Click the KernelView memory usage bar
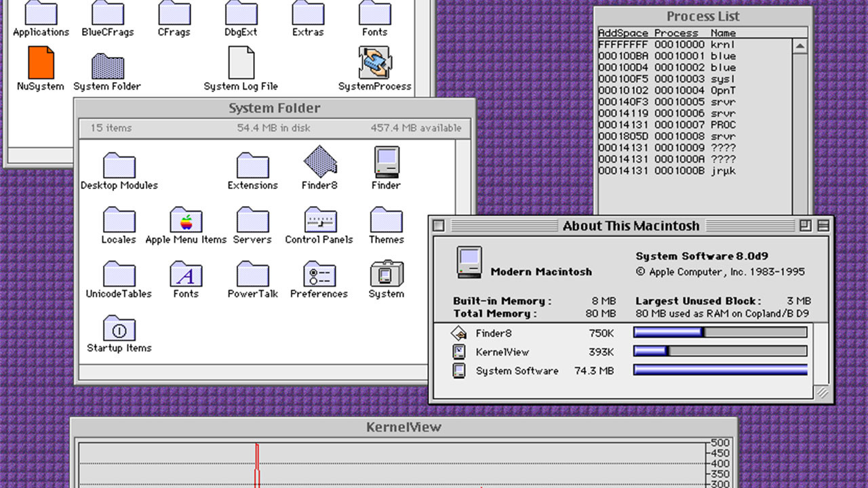Image resolution: width=868 pixels, height=488 pixels. click(x=720, y=351)
